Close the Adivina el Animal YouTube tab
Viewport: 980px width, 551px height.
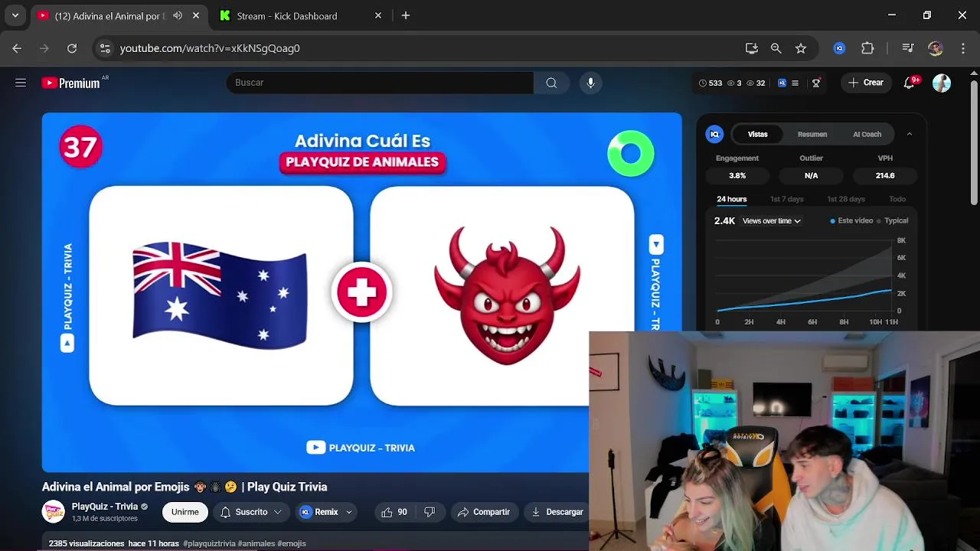[196, 15]
